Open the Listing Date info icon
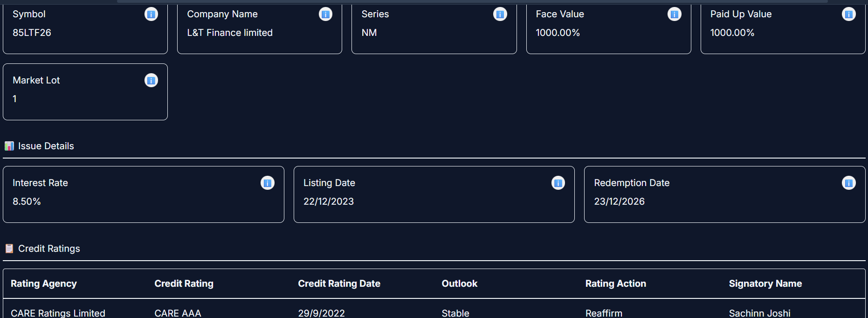The height and width of the screenshot is (318, 868). coord(558,183)
